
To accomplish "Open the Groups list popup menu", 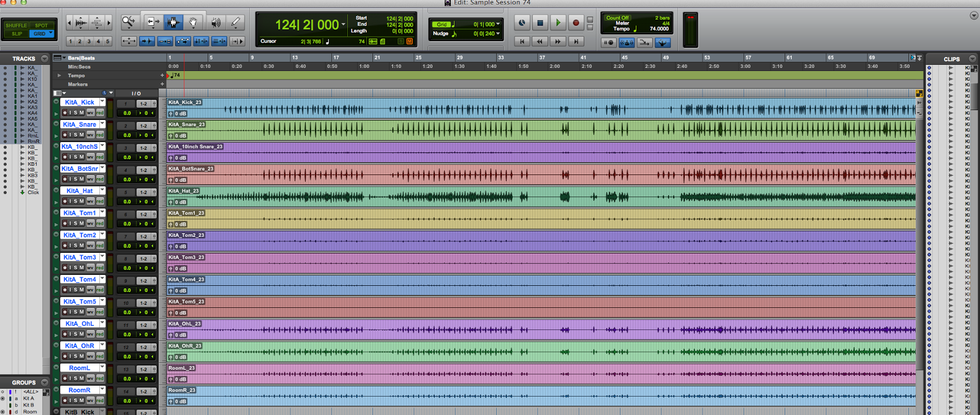I will [44, 382].
